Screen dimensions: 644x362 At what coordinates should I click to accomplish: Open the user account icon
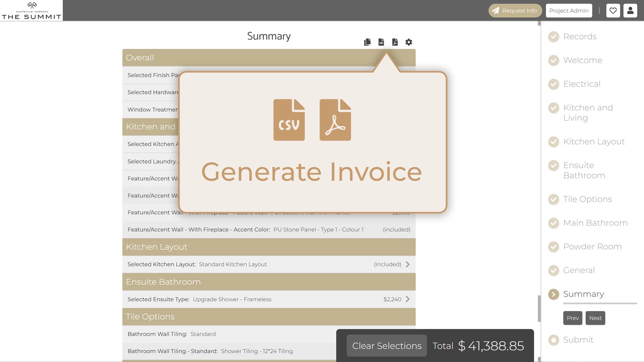pos(630,11)
